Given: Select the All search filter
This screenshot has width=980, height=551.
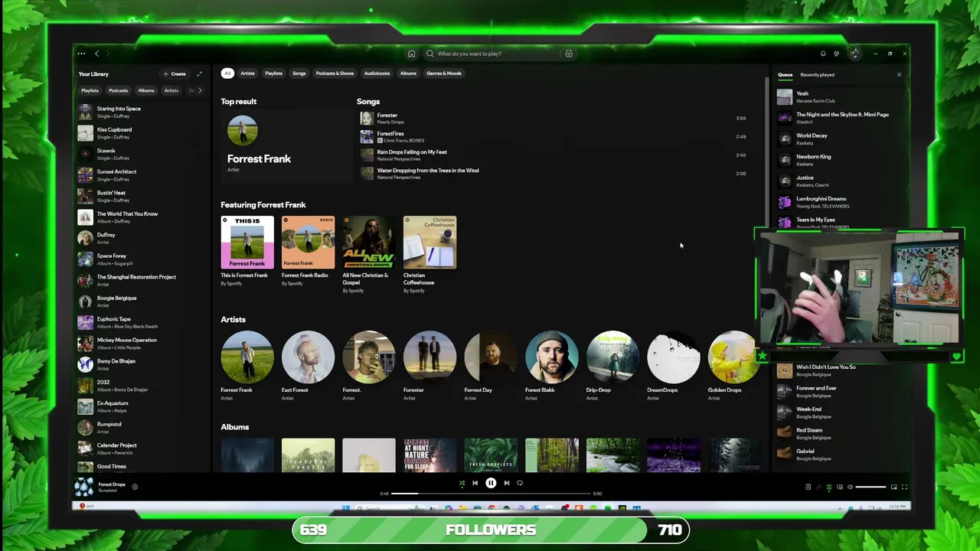Looking at the screenshot, I should tap(227, 73).
